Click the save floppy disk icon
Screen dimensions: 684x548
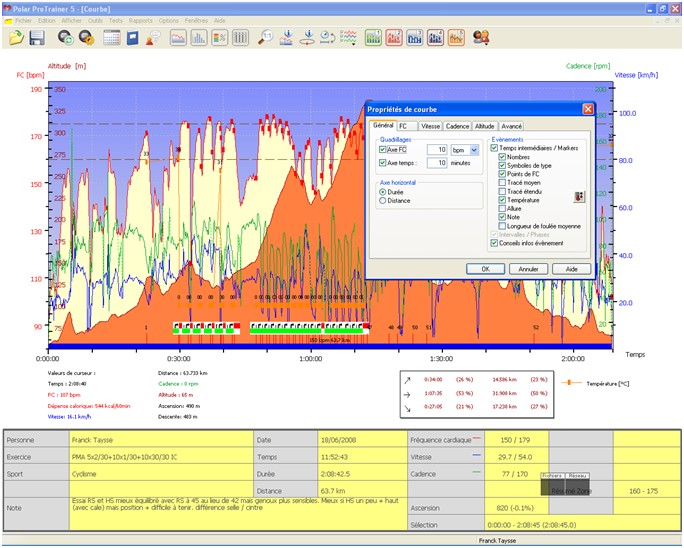(37, 38)
